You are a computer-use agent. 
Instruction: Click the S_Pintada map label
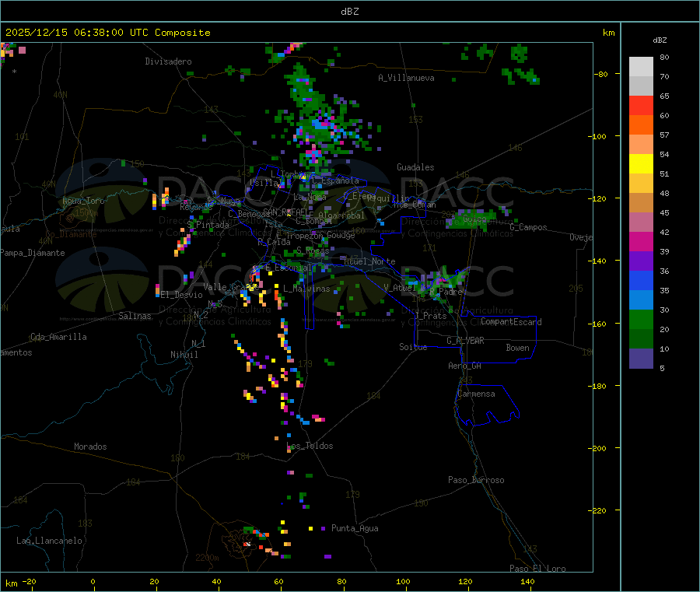(x=208, y=225)
